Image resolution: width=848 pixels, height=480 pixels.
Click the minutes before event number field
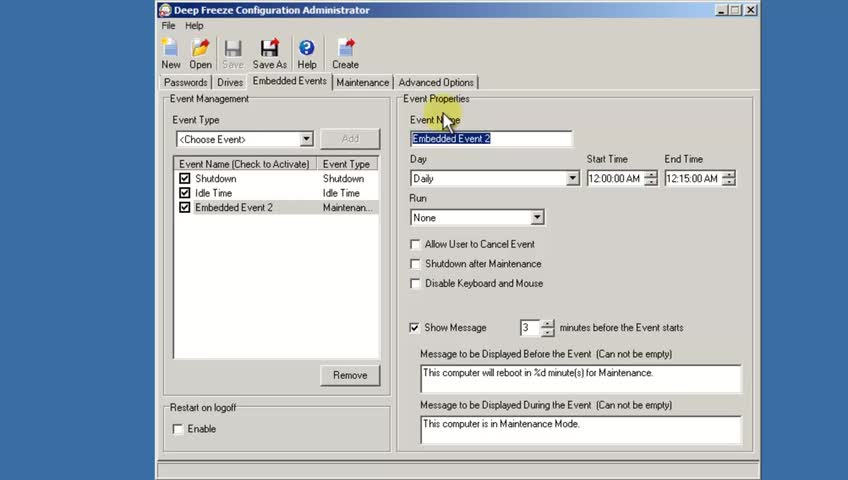coord(530,328)
